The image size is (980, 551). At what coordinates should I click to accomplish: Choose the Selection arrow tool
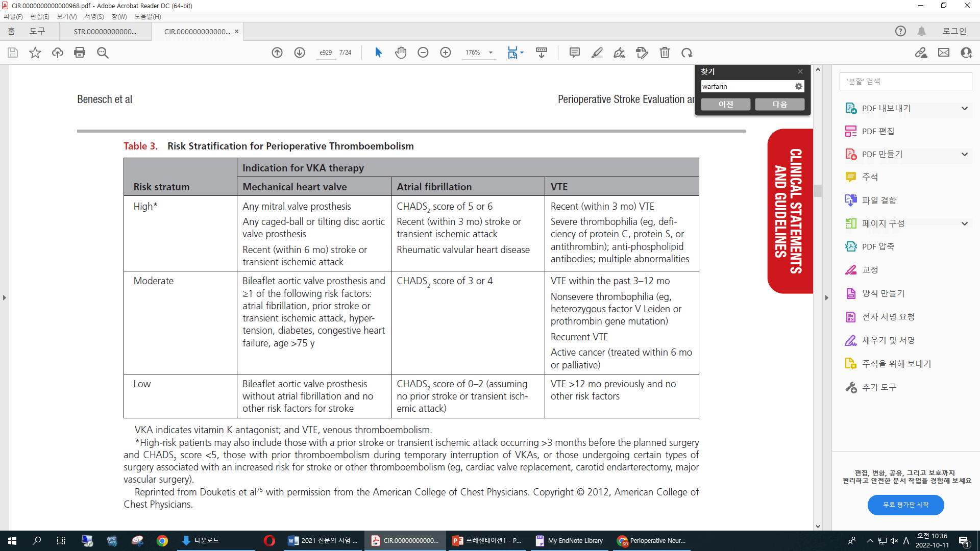pyautogui.click(x=378, y=53)
